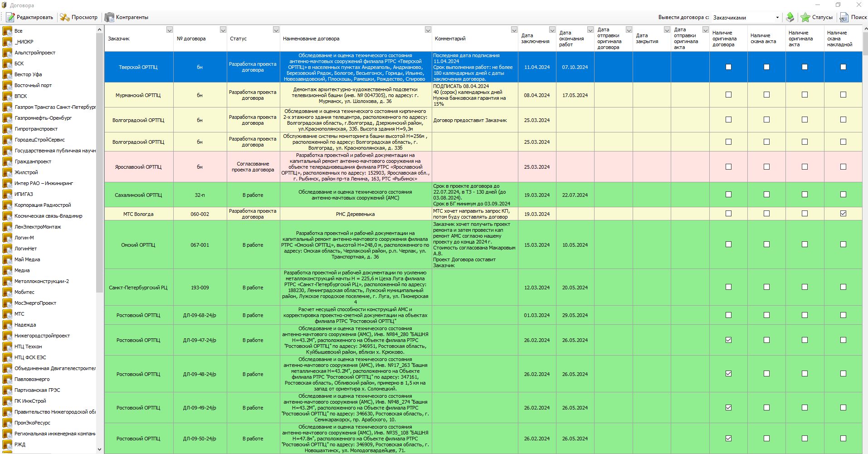Click the Восточный порт folder icon
The width and height of the screenshot is (868, 454).
(7, 85)
